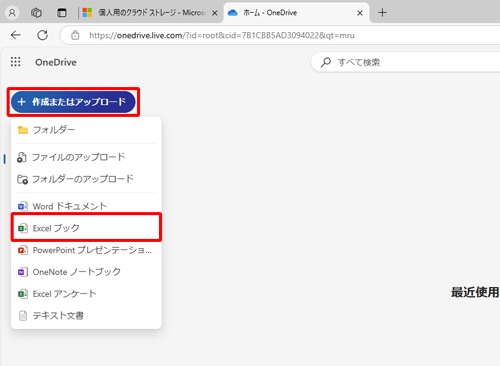This screenshot has width=500, height=366.
Task: Open the browser profile icon
Action: tap(12, 13)
